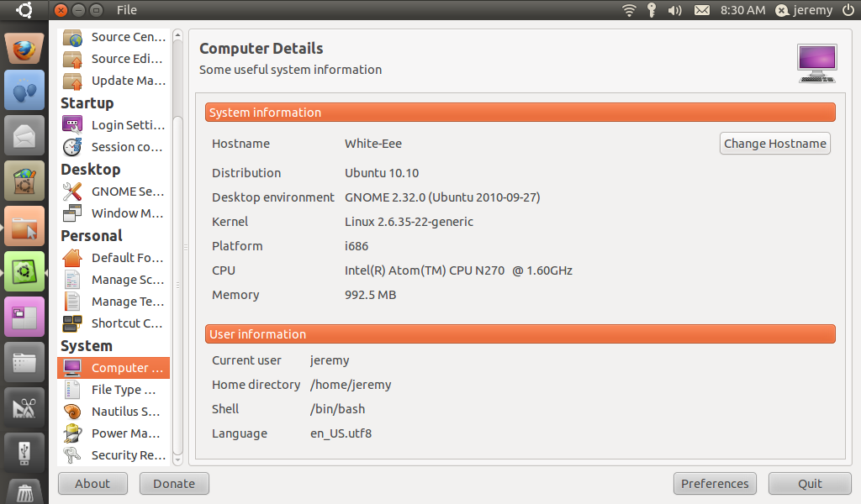Open Security Related in the sidebar

pos(114,455)
